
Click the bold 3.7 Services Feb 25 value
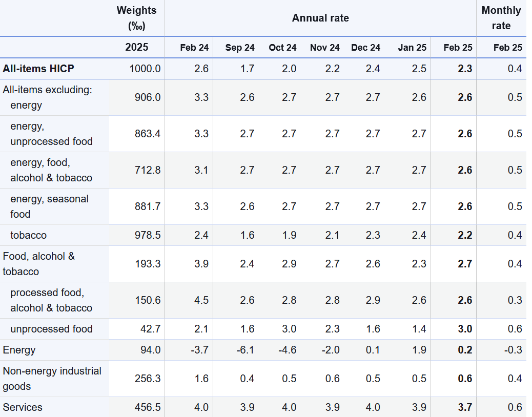(465, 407)
